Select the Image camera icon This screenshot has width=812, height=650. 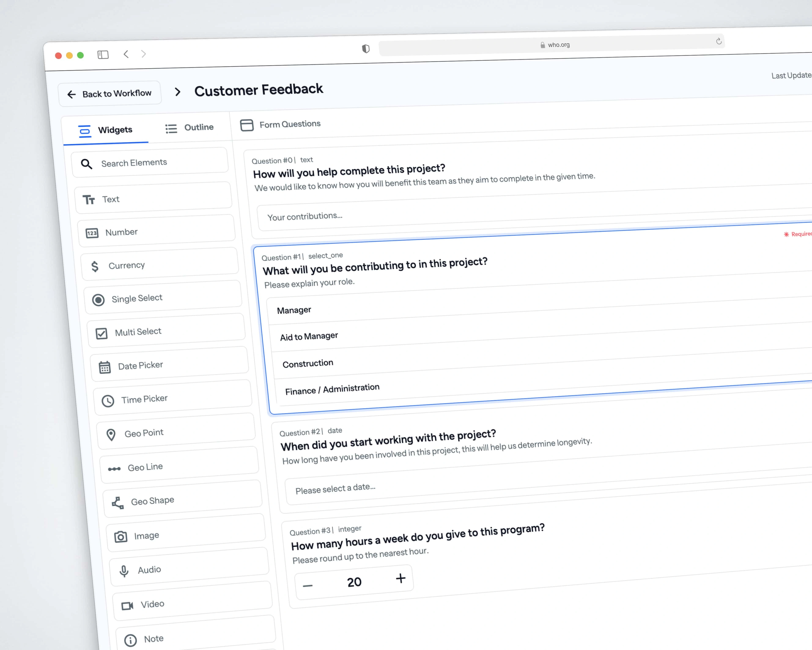coord(121,537)
